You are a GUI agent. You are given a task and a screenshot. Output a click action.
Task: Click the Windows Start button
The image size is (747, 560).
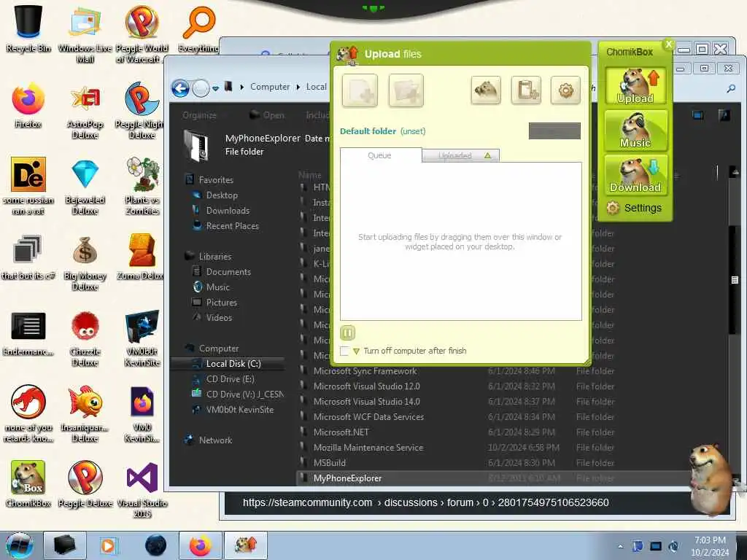(19, 545)
